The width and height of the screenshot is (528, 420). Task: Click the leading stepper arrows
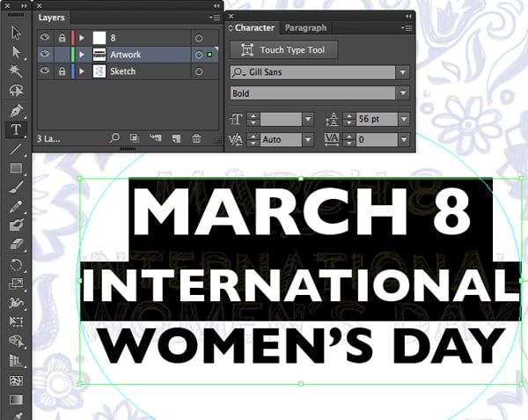tap(349, 119)
